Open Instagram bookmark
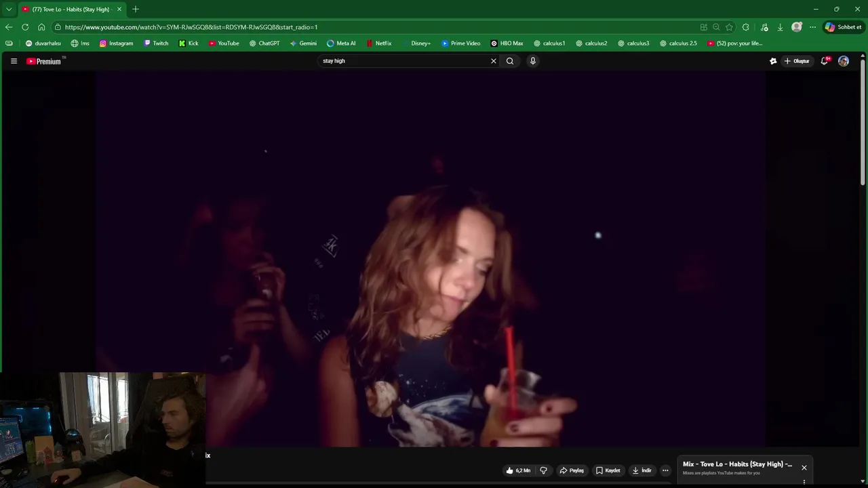This screenshot has width=868, height=488. click(117, 43)
